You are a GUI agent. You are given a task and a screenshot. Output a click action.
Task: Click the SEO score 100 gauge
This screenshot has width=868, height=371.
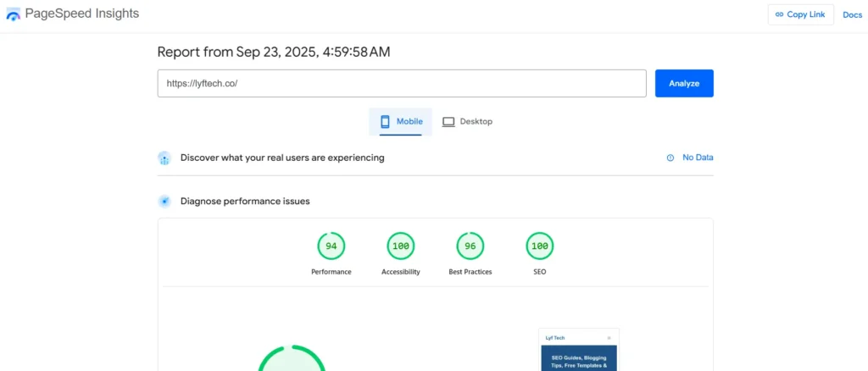coord(539,246)
